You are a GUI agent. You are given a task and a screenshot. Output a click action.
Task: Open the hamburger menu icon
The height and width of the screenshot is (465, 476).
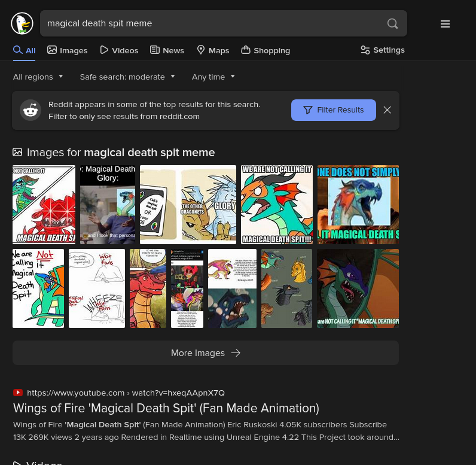(x=445, y=24)
